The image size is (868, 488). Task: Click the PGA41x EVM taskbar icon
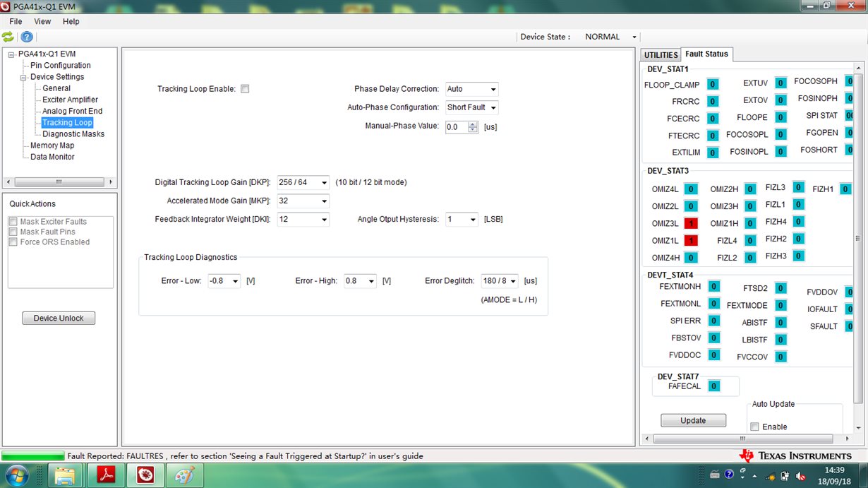pyautogui.click(x=146, y=476)
